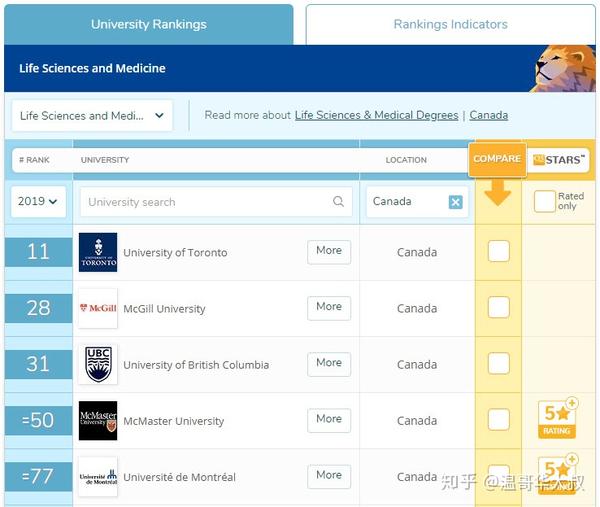Expand the 2019 year dropdown
600x507 pixels.
point(38,201)
